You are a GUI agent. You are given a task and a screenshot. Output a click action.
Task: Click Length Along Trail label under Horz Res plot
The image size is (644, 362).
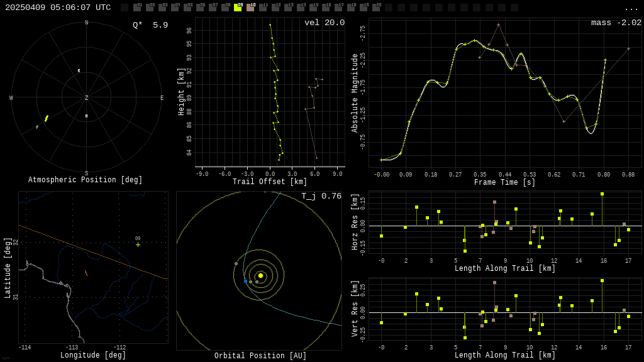(x=505, y=268)
